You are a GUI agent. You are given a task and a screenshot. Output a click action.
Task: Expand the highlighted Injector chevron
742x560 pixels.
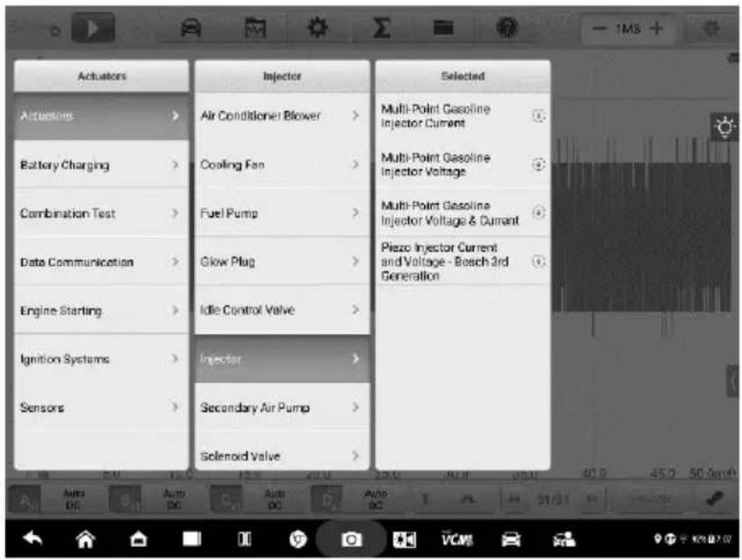[x=355, y=359]
